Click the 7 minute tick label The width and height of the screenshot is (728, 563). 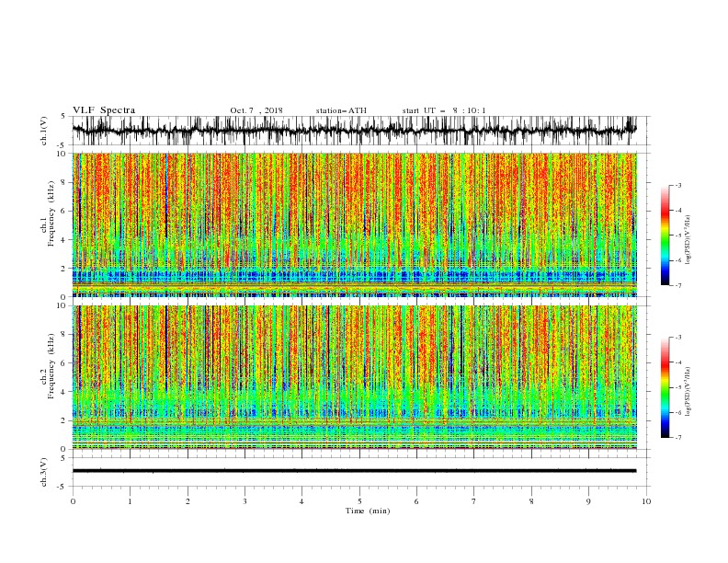(474, 501)
